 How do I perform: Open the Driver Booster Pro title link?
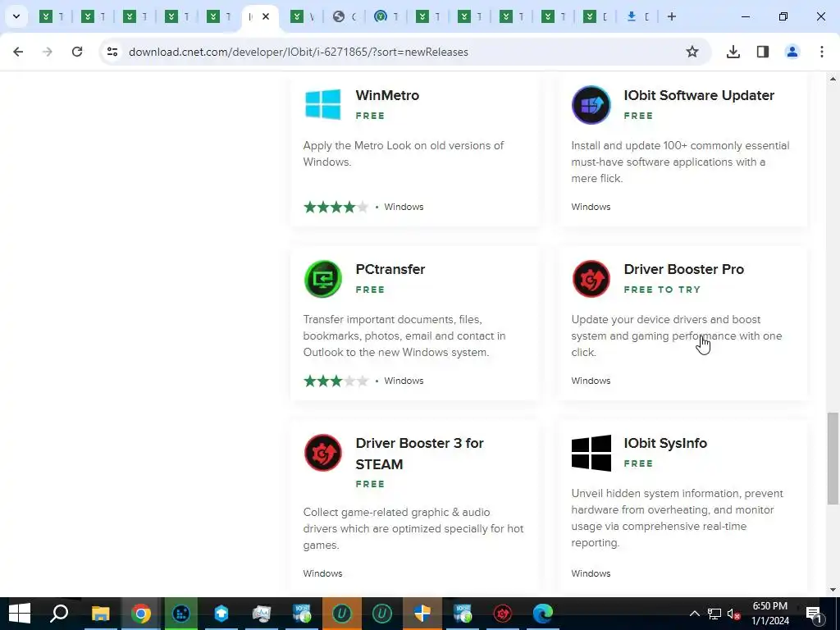tap(684, 269)
